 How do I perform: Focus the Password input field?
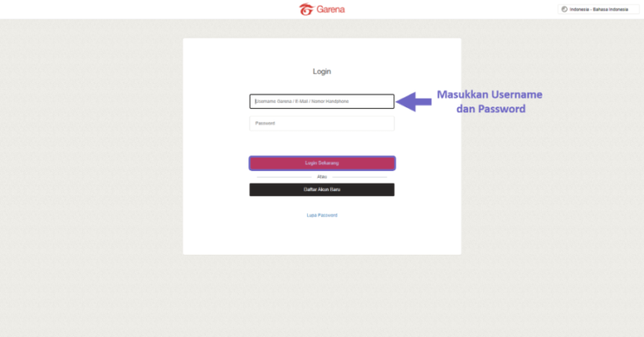tap(322, 123)
